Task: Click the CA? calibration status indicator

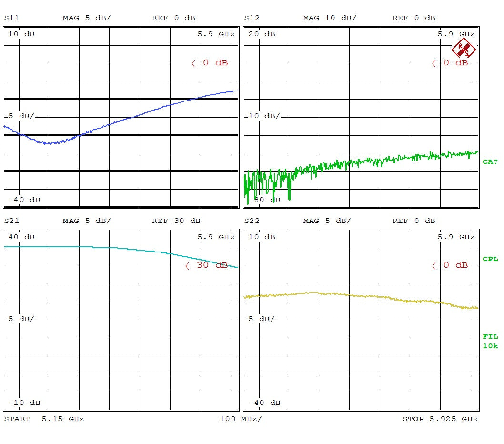Action: pos(491,162)
